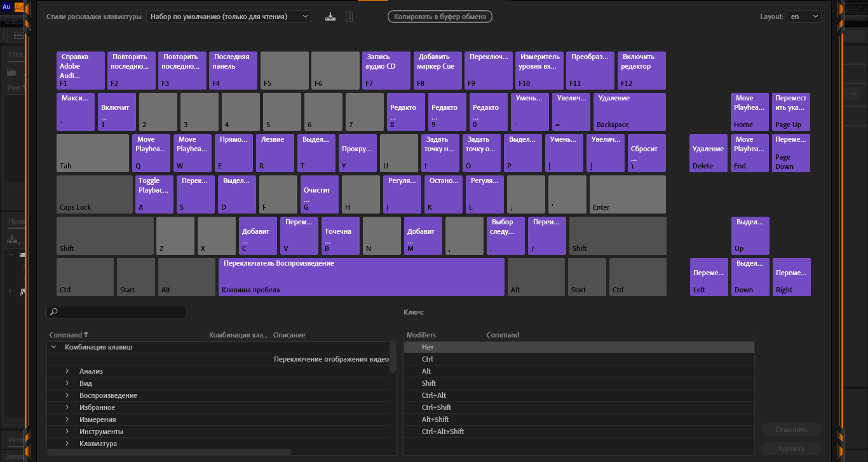Image resolution: width=868 pixels, height=462 pixels.
Task: Collapse the Комбинация клавиш tree root
Action: pos(54,347)
